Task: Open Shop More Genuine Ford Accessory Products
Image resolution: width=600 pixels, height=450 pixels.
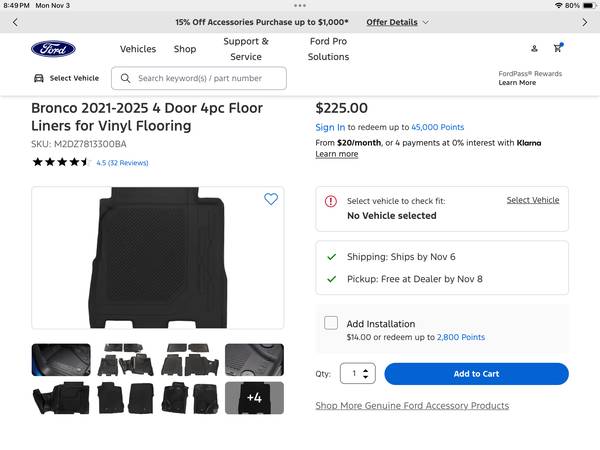Action: pyautogui.click(x=412, y=406)
